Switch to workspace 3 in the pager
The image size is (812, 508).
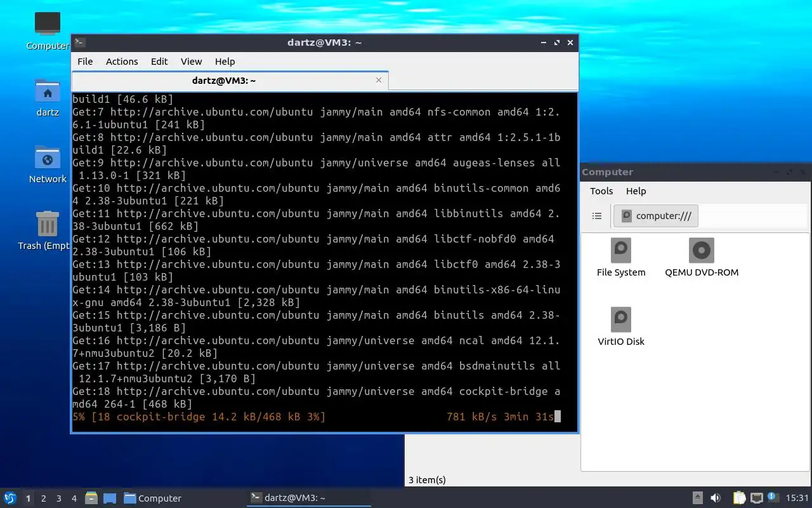[58, 498]
